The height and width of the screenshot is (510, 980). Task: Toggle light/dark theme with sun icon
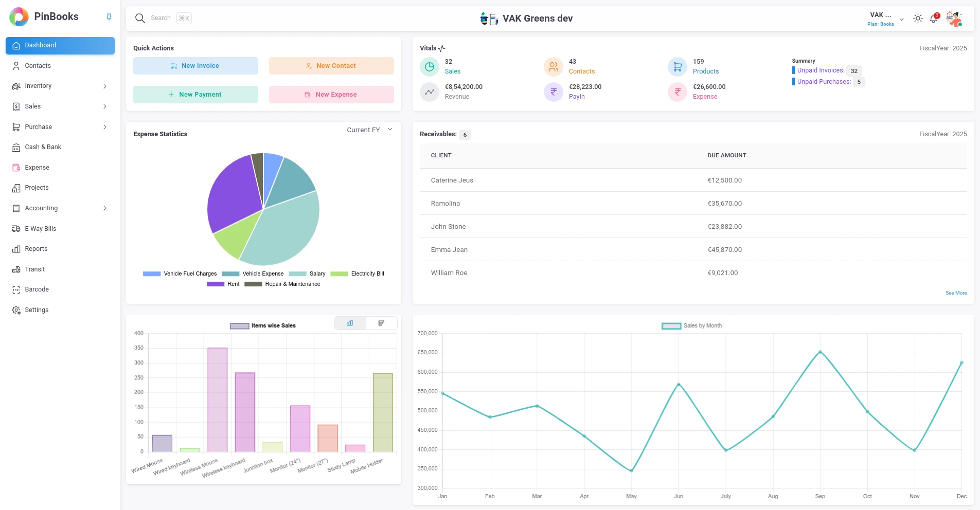(918, 19)
